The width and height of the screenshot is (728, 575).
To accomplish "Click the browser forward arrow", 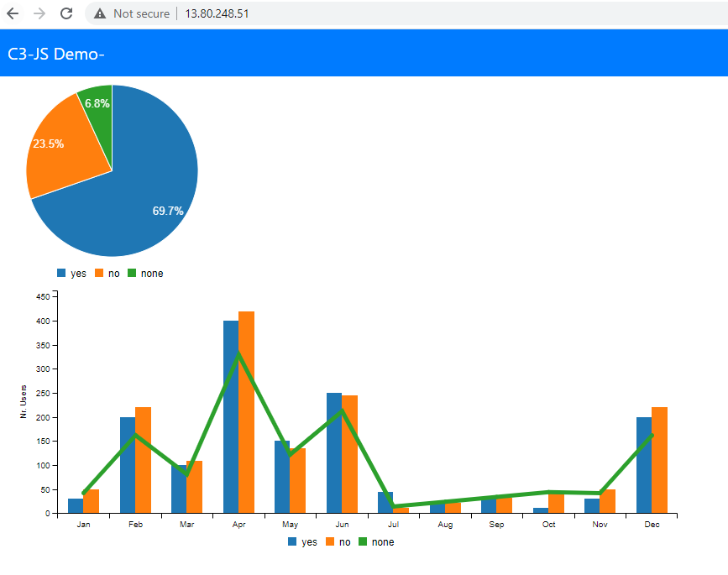I will point(39,13).
